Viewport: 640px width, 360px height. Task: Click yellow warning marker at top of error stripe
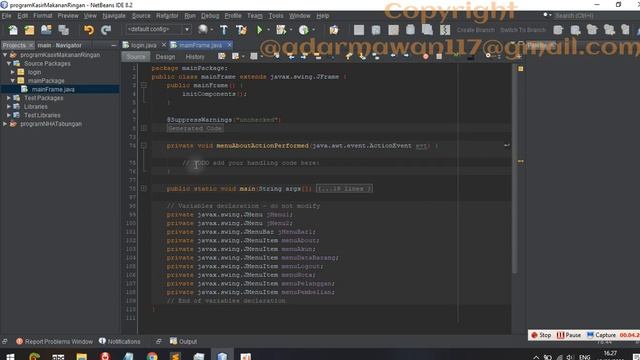coord(521,69)
